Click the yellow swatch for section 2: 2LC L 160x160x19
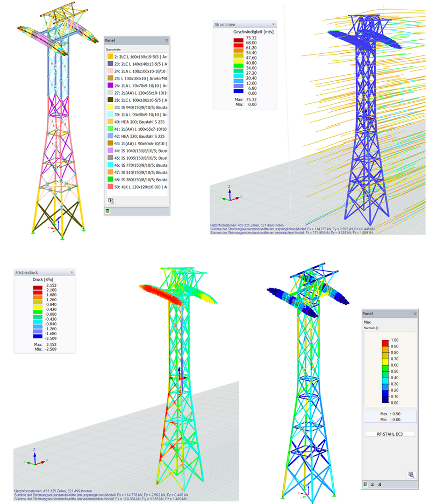The width and height of the screenshot is (430, 504). [x=110, y=56]
